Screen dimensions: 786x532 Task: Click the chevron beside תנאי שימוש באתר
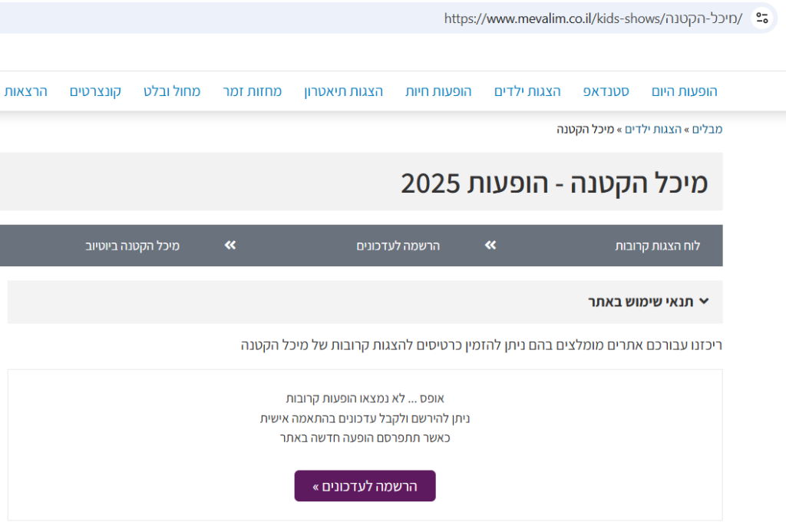click(704, 302)
